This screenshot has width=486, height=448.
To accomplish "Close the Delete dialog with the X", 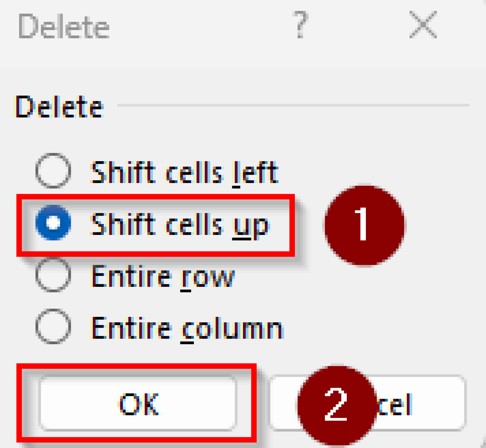I will pos(423,25).
